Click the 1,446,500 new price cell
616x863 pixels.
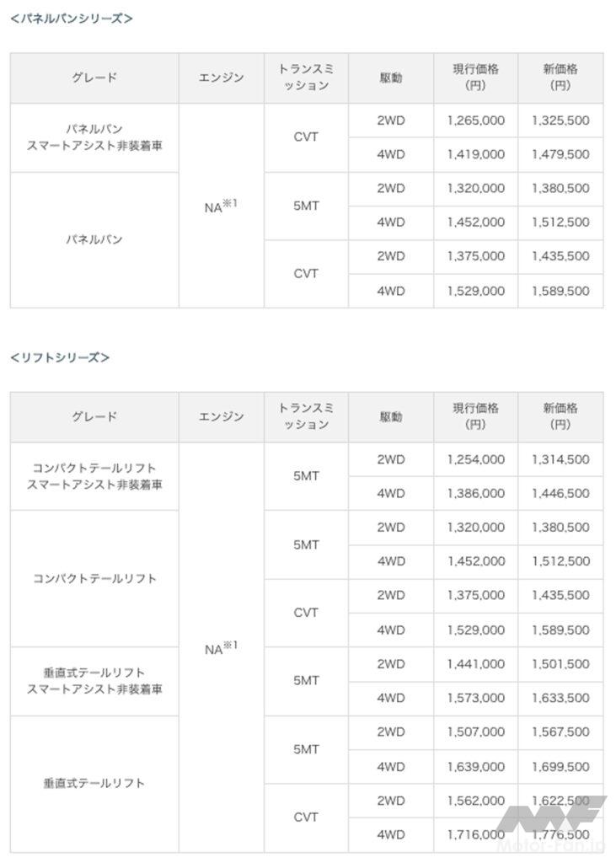[x=560, y=493]
